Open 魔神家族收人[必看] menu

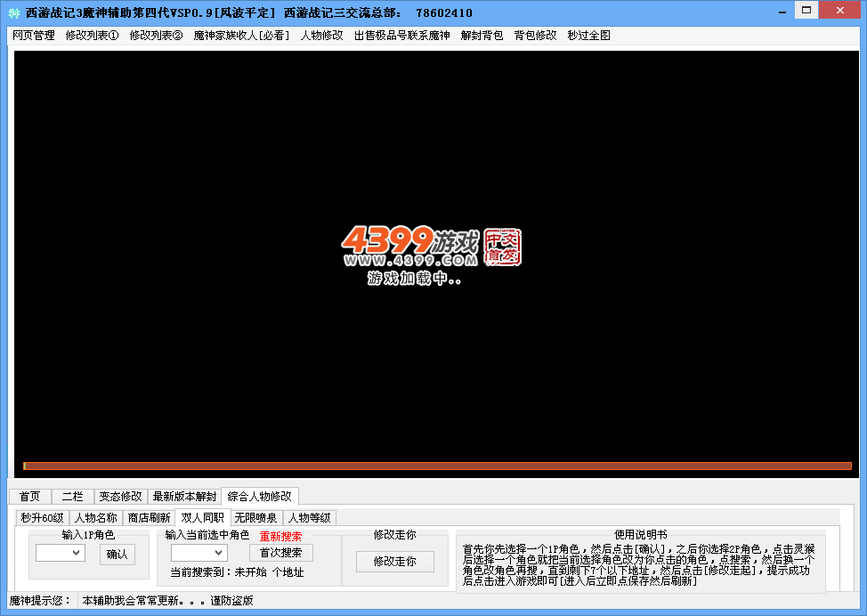point(241,36)
